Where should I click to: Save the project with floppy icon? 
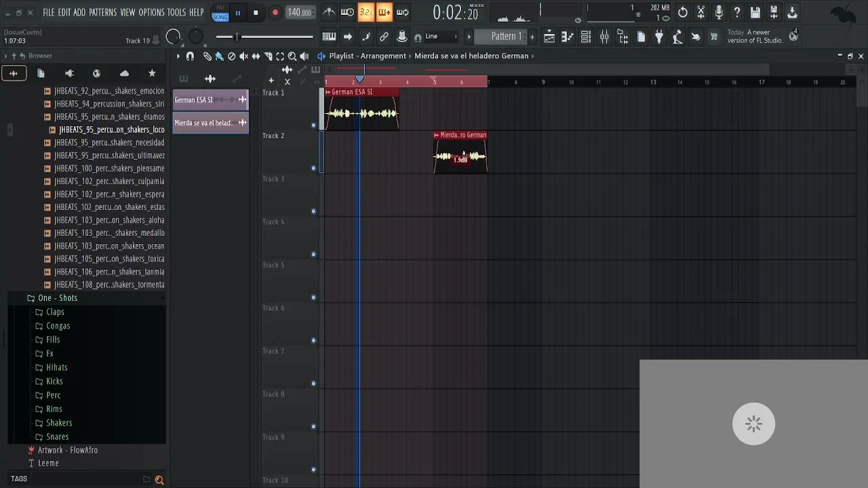point(755,12)
